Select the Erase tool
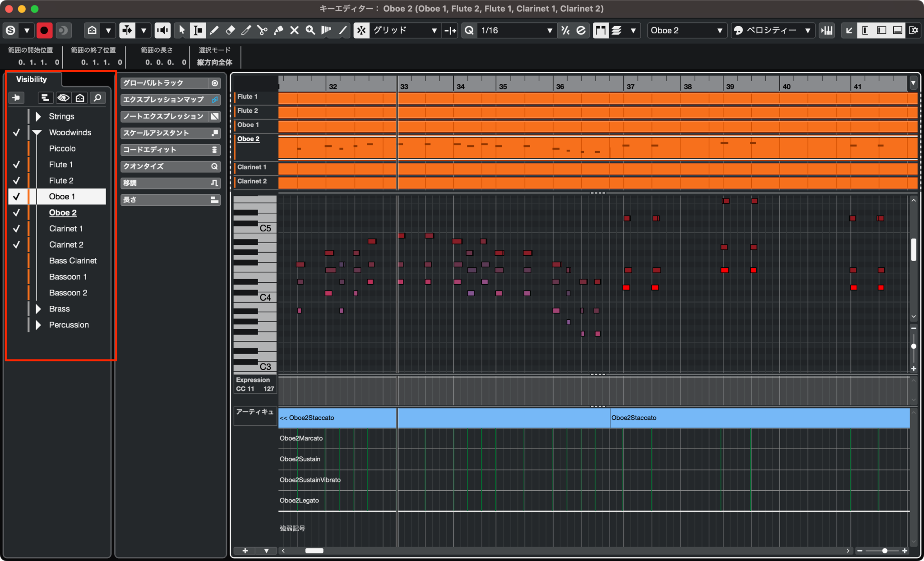 tap(231, 30)
